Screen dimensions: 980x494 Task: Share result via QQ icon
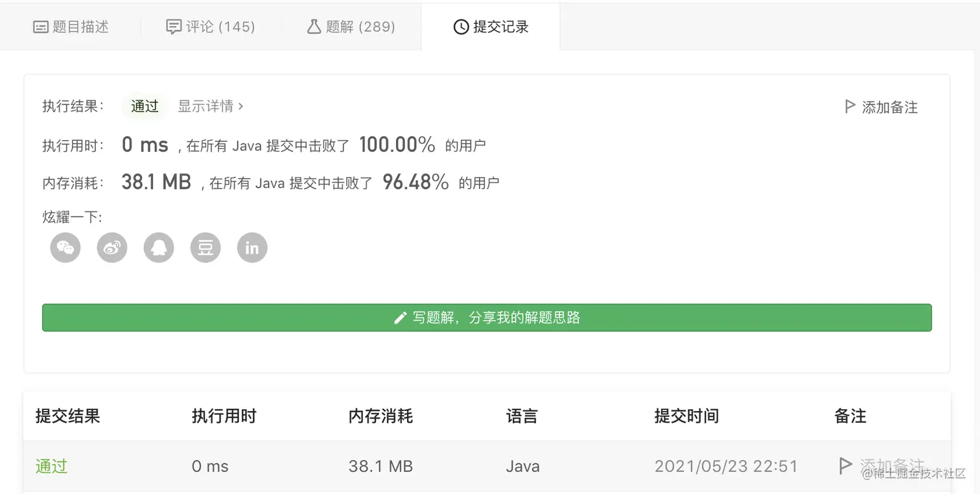pos(159,248)
